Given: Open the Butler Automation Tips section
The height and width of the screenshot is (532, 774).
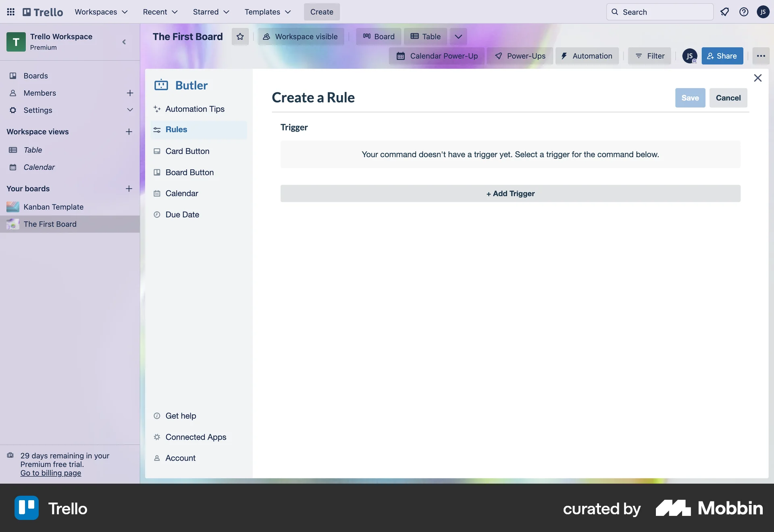Looking at the screenshot, I should tap(195, 109).
